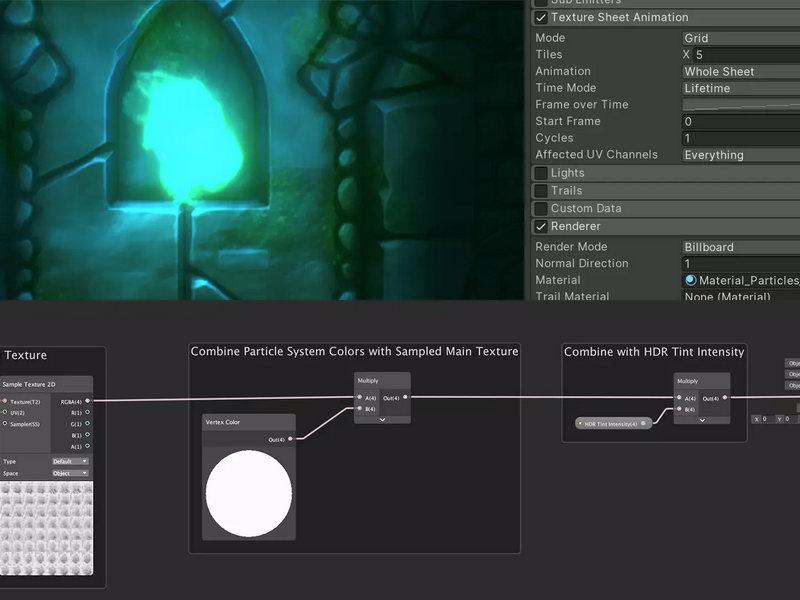Open the Render Mode dropdown showing Billboard

(741, 247)
